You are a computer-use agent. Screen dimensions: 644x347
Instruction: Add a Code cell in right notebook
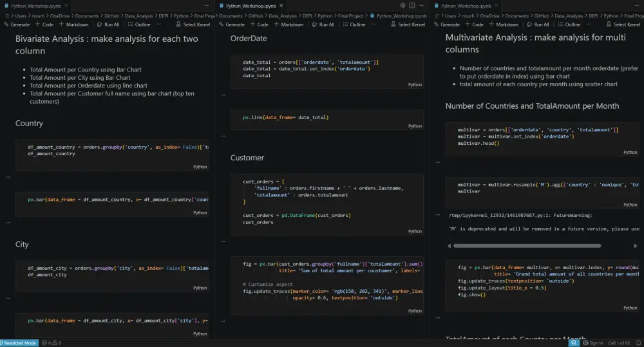coord(475,24)
